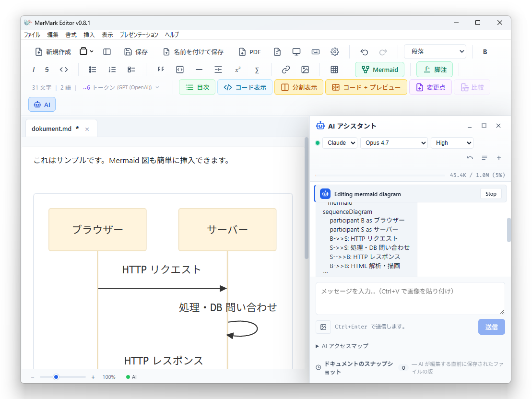Zoom in with the plus button
Screen dimensions: 532x399
coord(93,377)
